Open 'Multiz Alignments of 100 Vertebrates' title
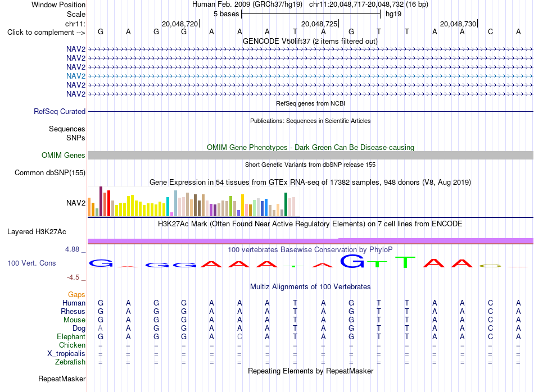 click(310, 286)
